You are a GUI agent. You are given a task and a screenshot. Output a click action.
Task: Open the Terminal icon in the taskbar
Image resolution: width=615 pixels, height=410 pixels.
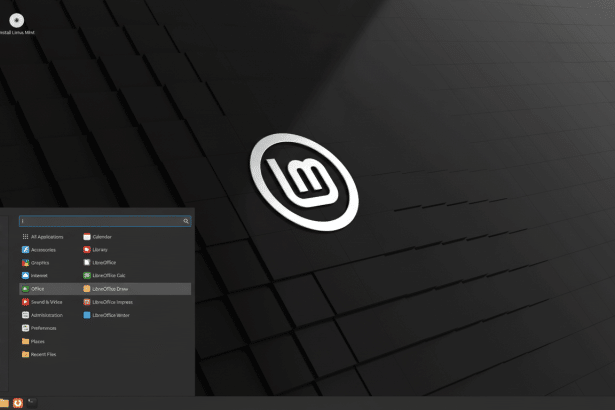(x=32, y=402)
